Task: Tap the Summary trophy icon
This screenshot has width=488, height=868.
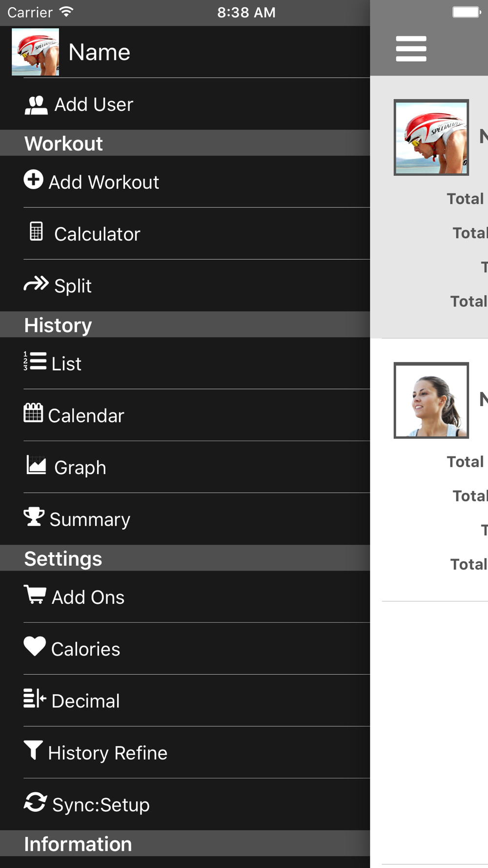Action: coord(34,517)
